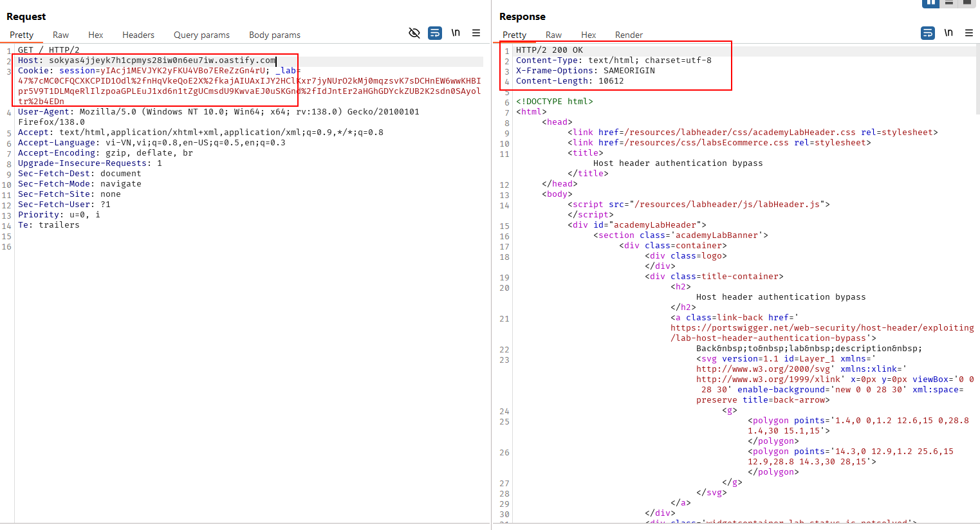This screenshot has height=530, width=980.
Task: Click 'Upgrade-Insecure-Requests:' header line
Action: pos(90,163)
